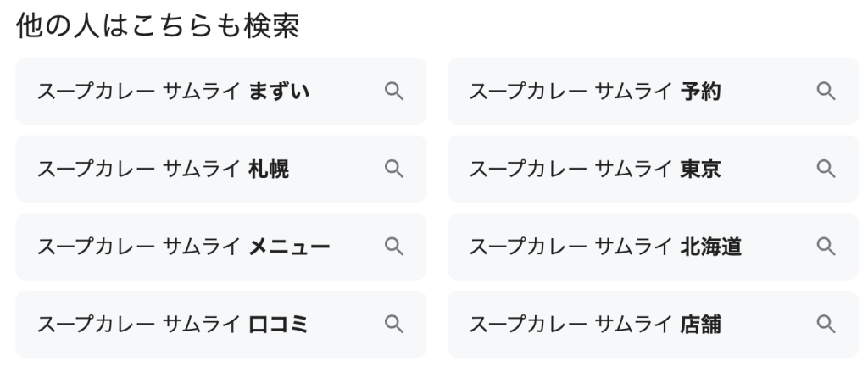
Task: Click the bold 予約 keyword
Action: point(701,91)
